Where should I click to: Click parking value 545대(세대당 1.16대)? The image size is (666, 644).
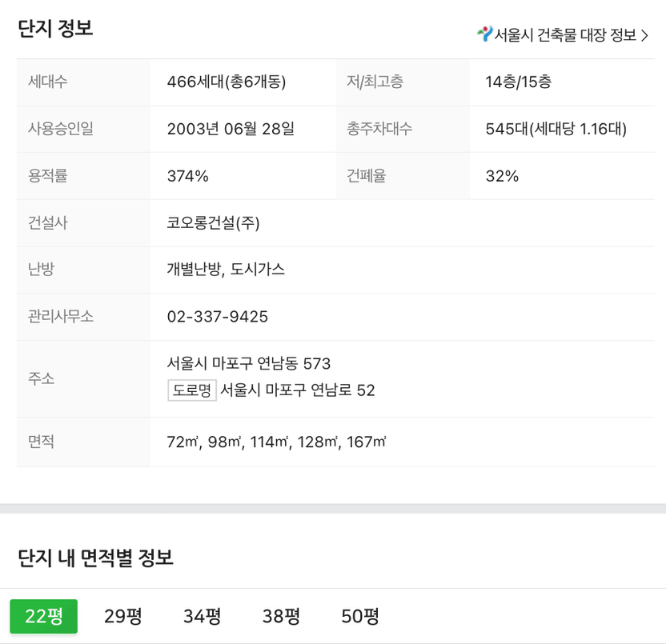coord(556,129)
